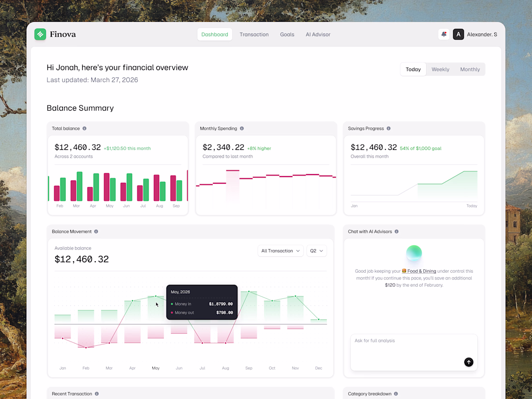Click the Available balance "$12,460.32" value
This screenshot has width=532, height=399.
(82, 259)
